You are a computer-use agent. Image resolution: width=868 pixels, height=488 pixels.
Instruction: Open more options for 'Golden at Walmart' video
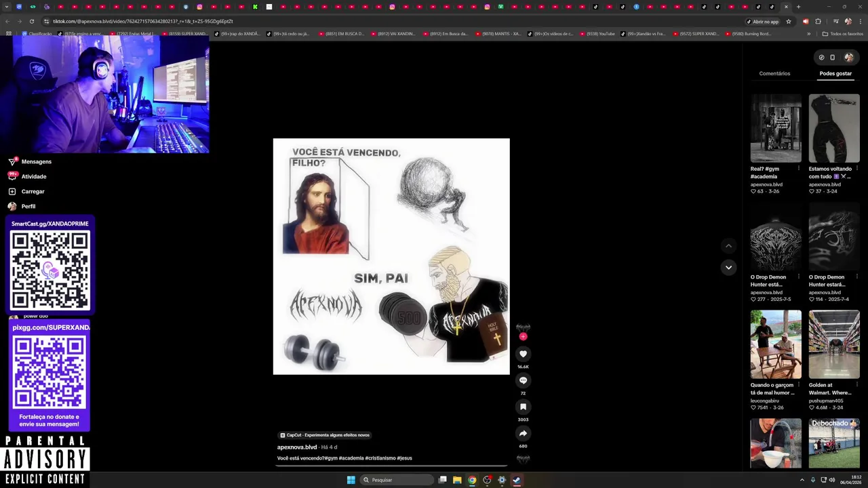(x=856, y=385)
